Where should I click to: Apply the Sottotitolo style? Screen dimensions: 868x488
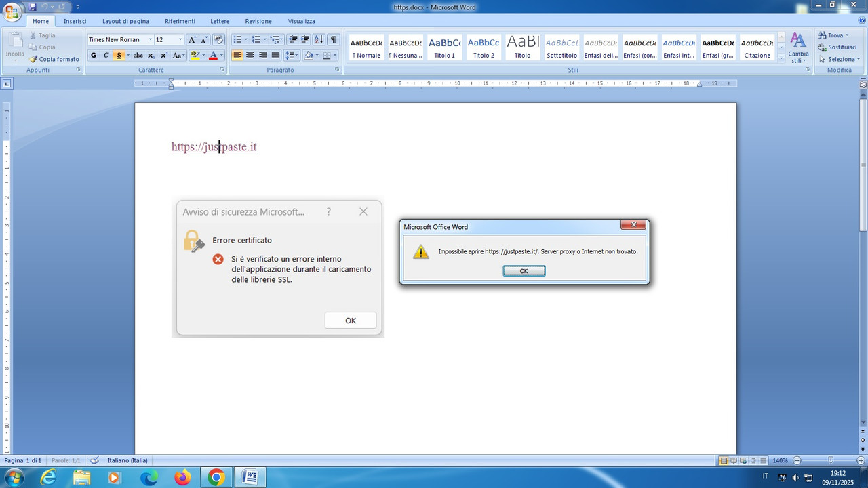click(562, 47)
